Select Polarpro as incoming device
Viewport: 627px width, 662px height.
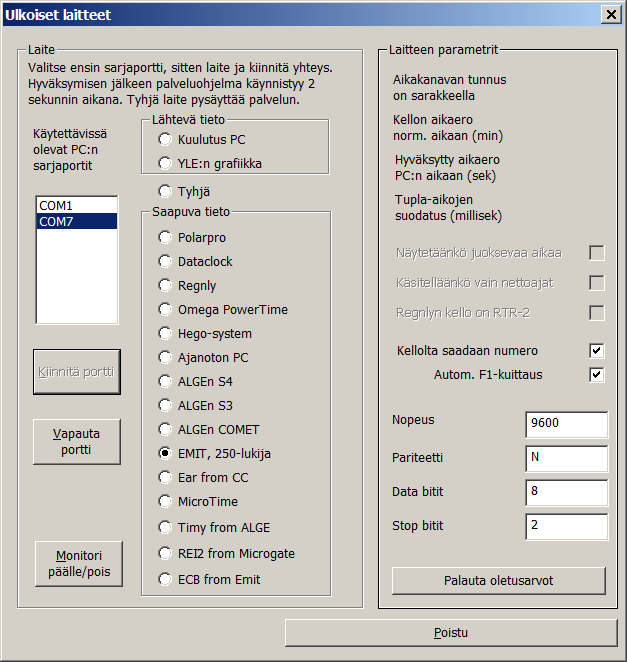pyautogui.click(x=165, y=237)
